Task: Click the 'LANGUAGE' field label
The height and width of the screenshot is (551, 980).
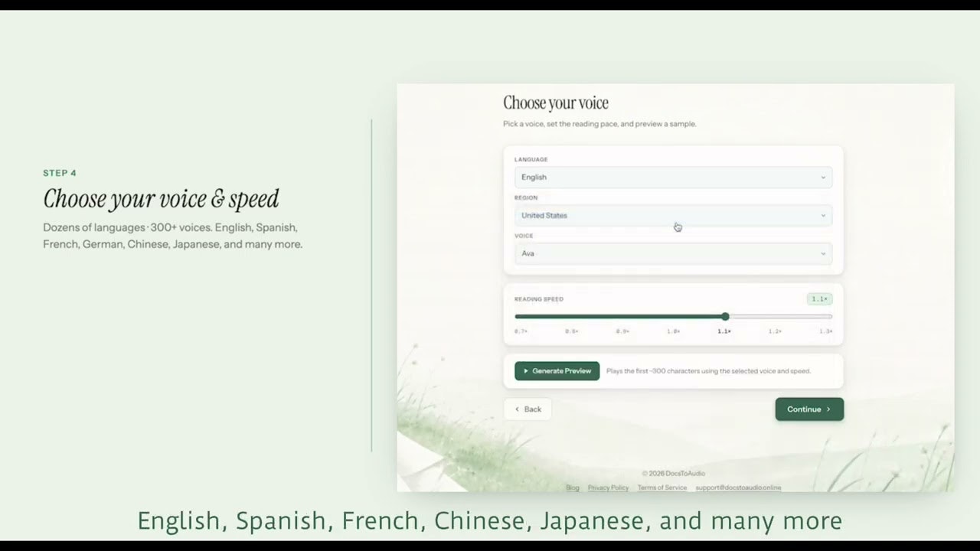Action: tap(531, 159)
